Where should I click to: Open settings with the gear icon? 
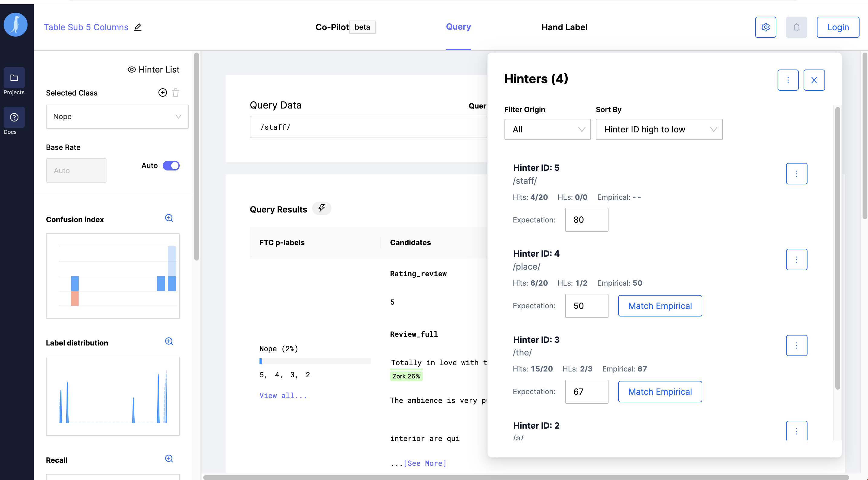[x=765, y=27]
